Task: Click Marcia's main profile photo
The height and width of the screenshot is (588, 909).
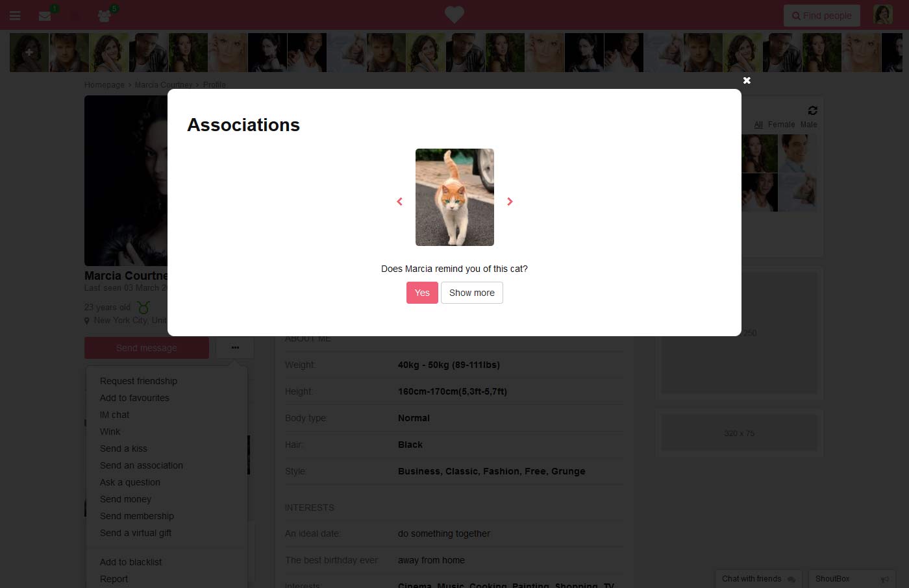Action: pos(126,181)
